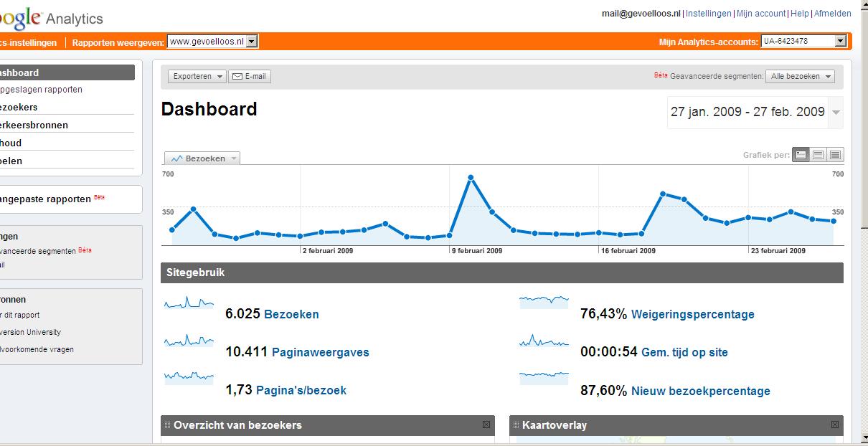Open the Alle bezoeken segment dropdown
Screen dimensions: 868x446
(800, 76)
